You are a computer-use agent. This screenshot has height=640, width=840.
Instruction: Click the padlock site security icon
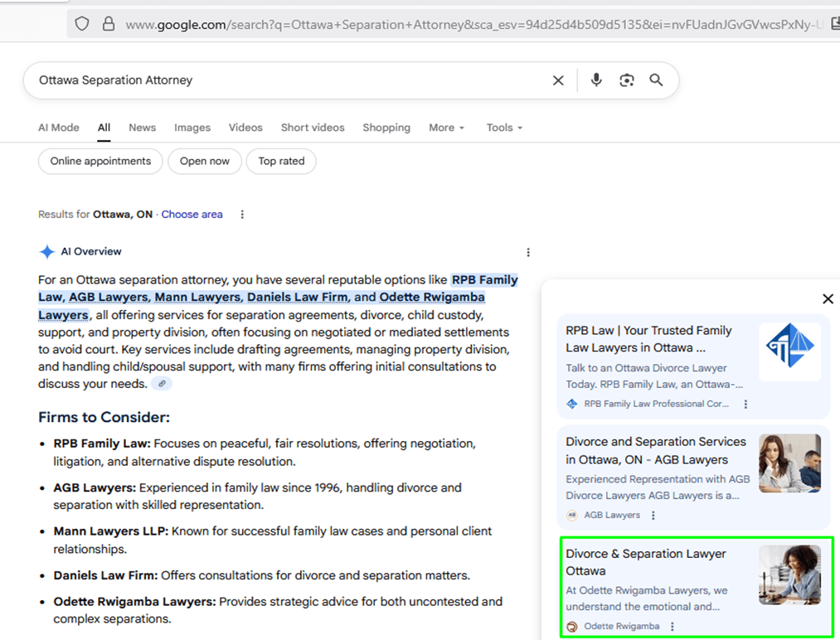pyautogui.click(x=108, y=24)
